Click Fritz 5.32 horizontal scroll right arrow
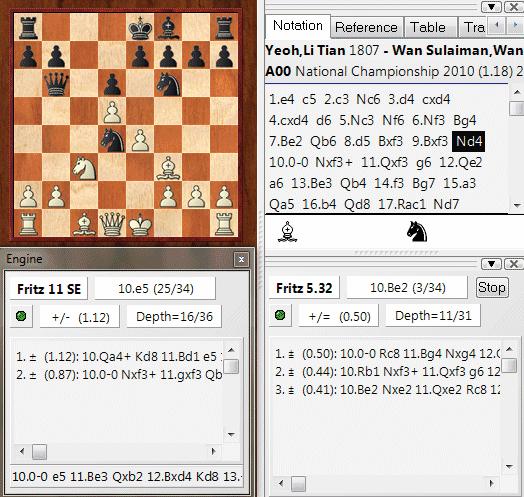The width and height of the screenshot is (524, 497). coord(491,483)
